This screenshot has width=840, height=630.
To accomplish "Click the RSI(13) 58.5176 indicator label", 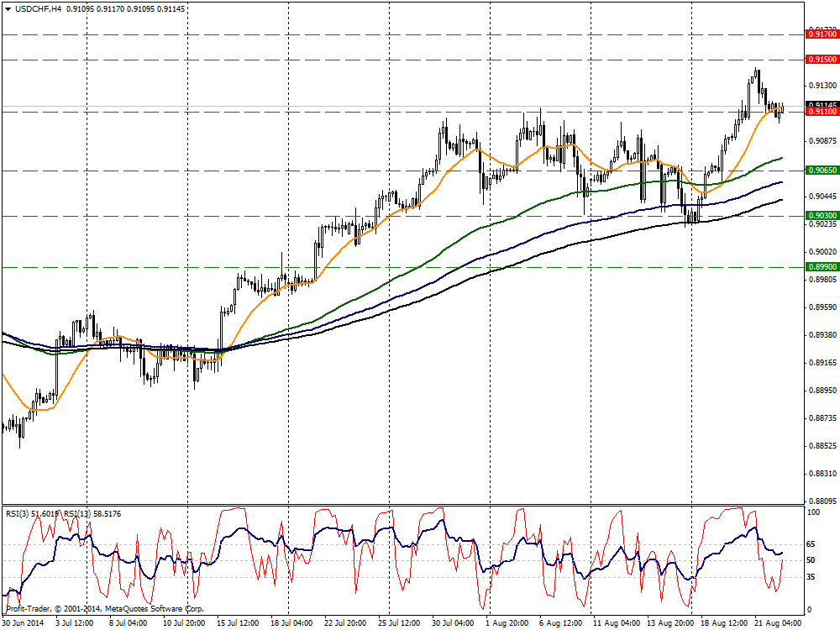I will pyautogui.click(x=92, y=514).
